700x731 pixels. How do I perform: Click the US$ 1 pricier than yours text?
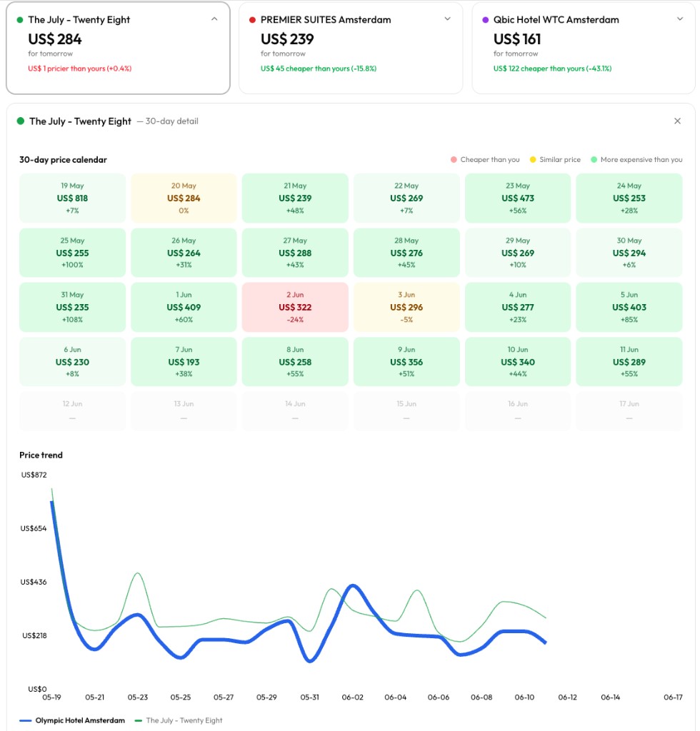(x=80, y=69)
